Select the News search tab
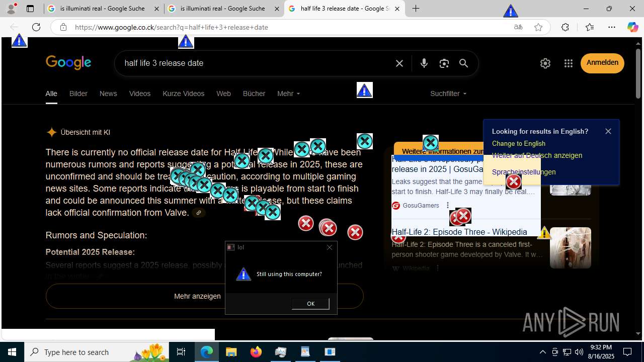644x362 pixels. (108, 94)
